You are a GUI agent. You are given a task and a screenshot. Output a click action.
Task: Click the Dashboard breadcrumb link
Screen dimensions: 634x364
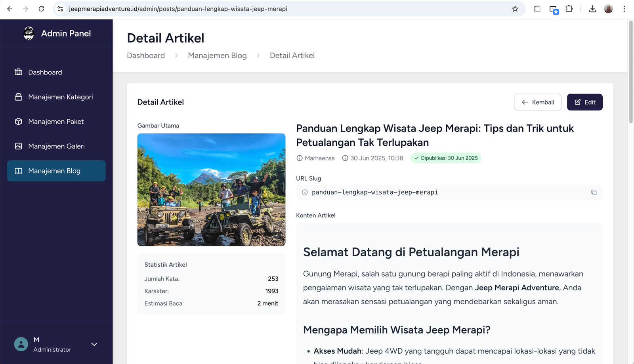146,56
